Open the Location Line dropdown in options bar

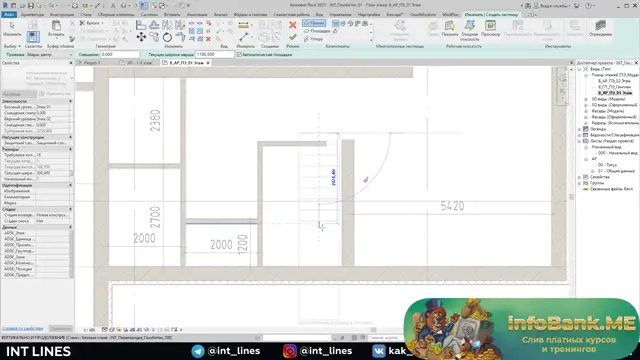[x=50, y=54]
